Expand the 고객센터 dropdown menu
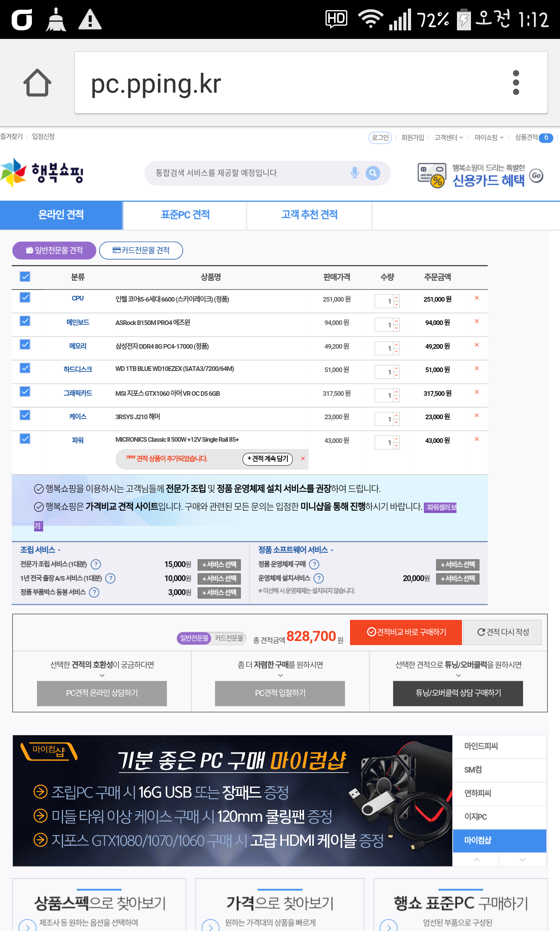 [x=448, y=137]
